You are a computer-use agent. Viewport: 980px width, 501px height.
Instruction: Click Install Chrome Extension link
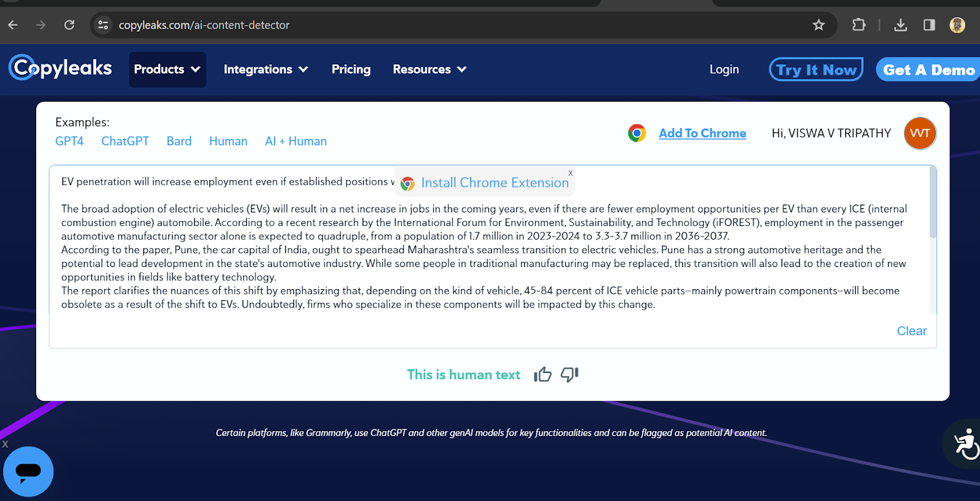tap(495, 183)
